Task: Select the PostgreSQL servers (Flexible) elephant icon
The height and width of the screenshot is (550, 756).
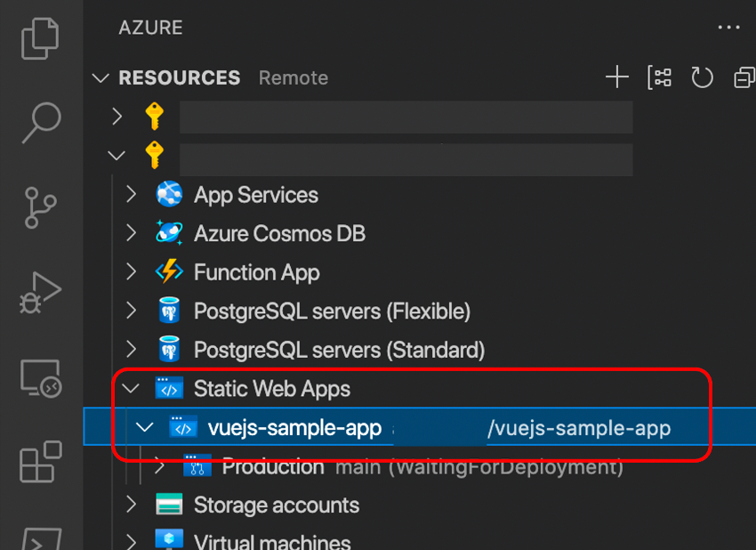Action: coord(171,311)
